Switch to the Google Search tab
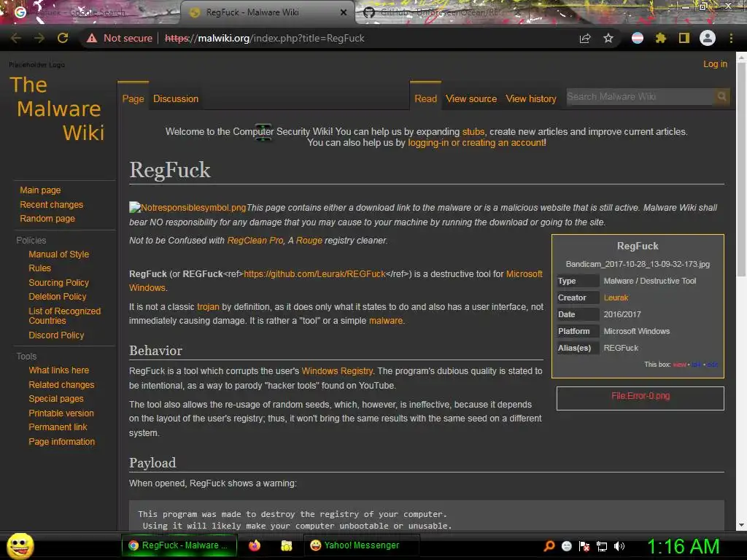 click(x=90, y=12)
